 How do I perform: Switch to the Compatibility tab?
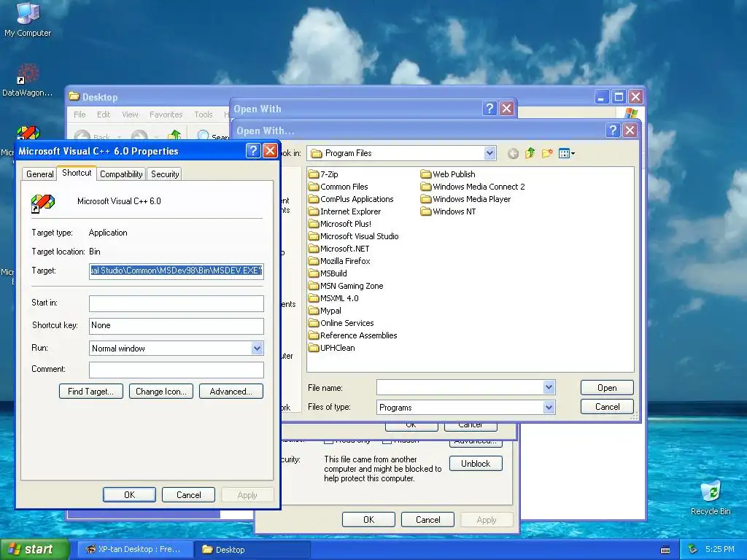(121, 174)
